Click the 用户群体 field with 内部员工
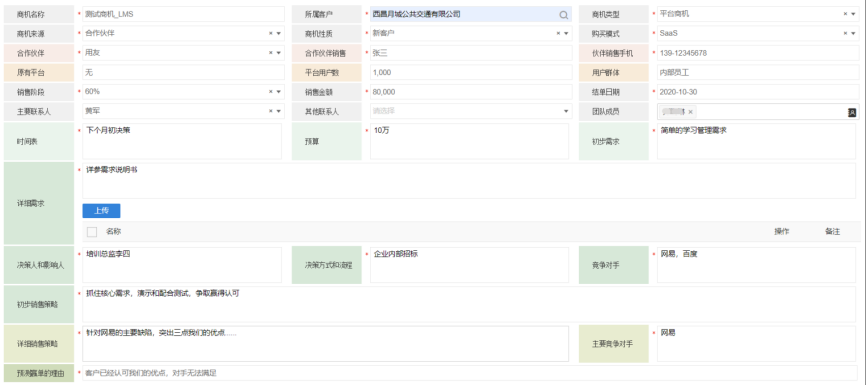 758,72
